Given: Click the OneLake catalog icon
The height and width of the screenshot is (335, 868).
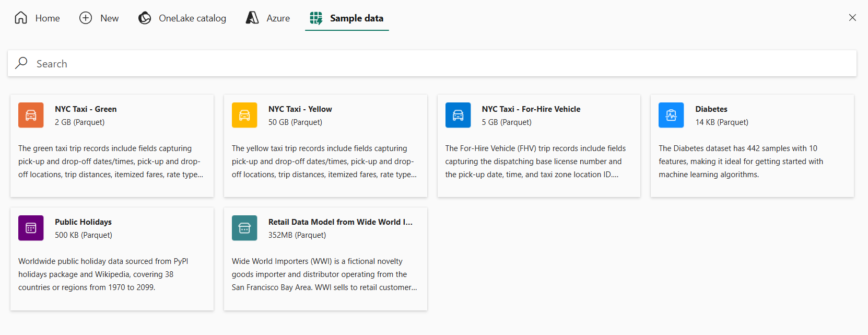Looking at the screenshot, I should tap(145, 18).
